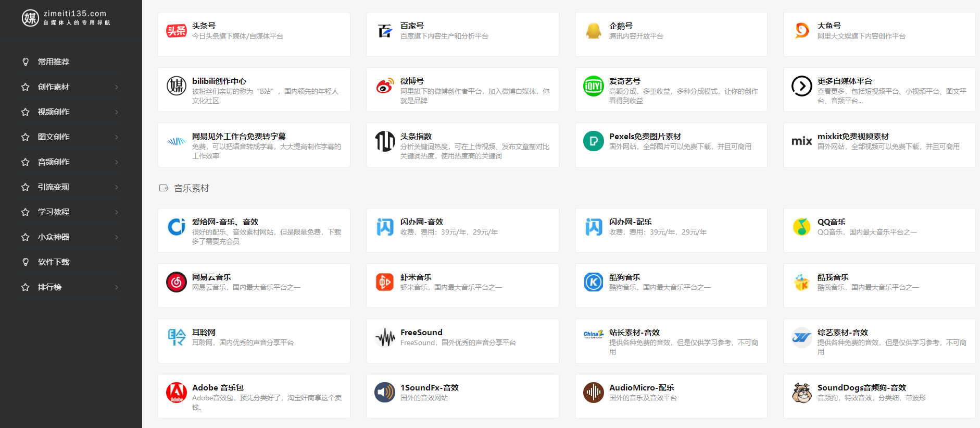
Task: Click the bilibili创作中心 round icon
Action: (177, 86)
